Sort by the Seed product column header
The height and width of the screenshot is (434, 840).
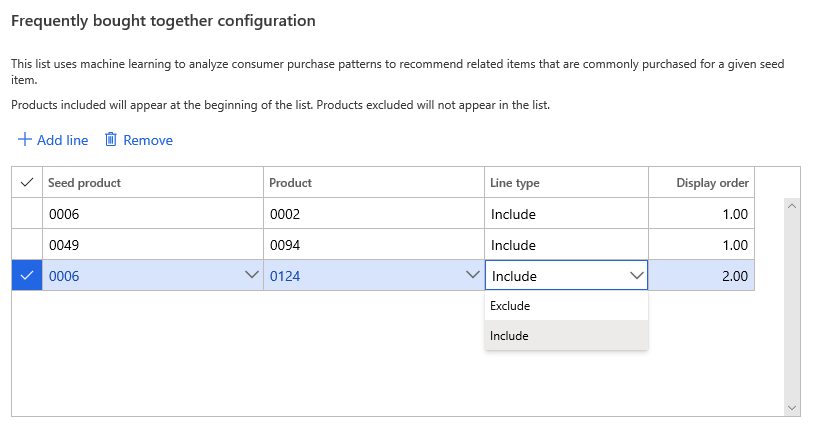[85, 183]
